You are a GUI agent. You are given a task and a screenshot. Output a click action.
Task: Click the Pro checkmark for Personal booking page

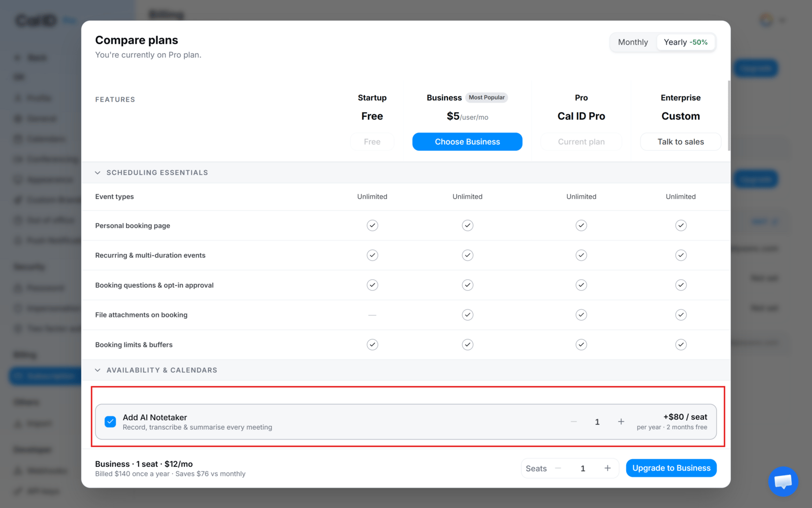pos(581,226)
